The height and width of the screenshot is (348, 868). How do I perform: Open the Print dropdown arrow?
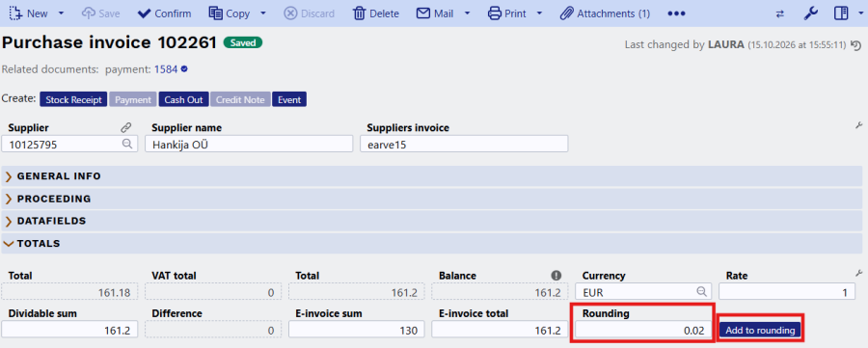(x=540, y=13)
